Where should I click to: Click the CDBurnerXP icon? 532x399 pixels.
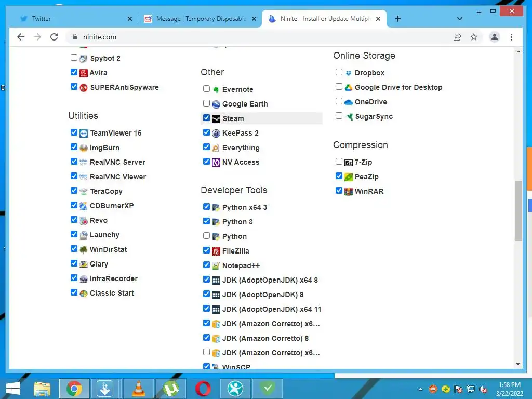pos(84,206)
